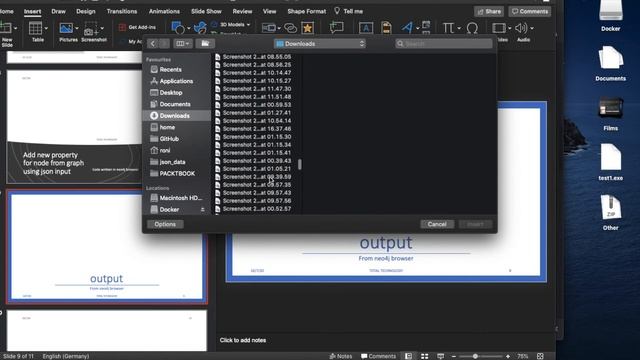Image resolution: width=640 pixels, height=360 pixels.
Task: Open the Transitions ribbon tab
Action: tap(122, 11)
